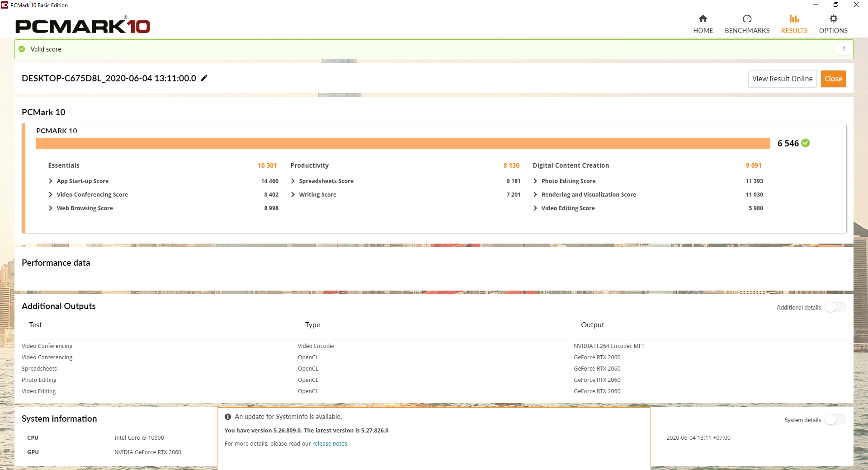Open the Options gear icon
Viewport: 868px width, 470px height.
pyautogui.click(x=833, y=19)
